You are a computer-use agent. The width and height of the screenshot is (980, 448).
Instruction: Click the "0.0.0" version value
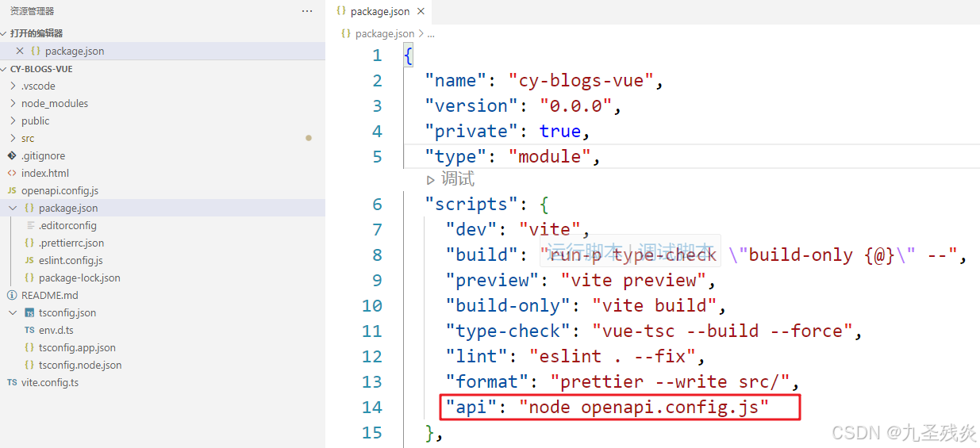coord(576,106)
